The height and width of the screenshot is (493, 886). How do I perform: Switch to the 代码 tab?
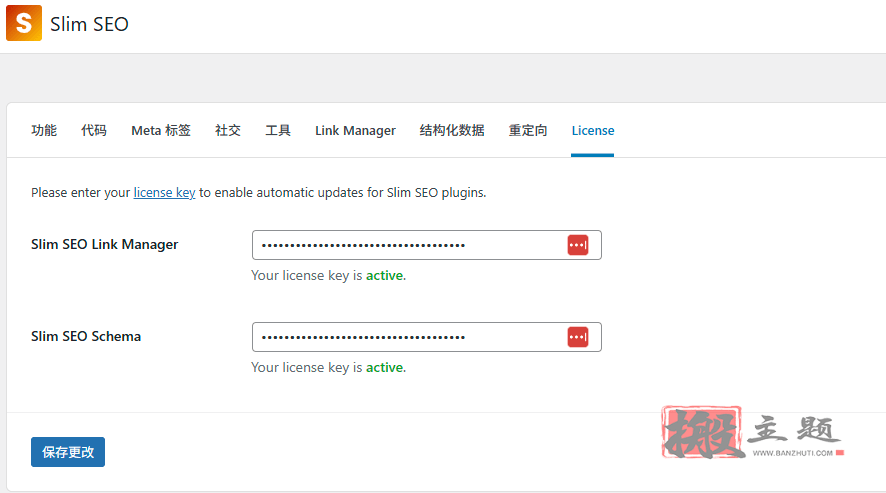(94, 131)
